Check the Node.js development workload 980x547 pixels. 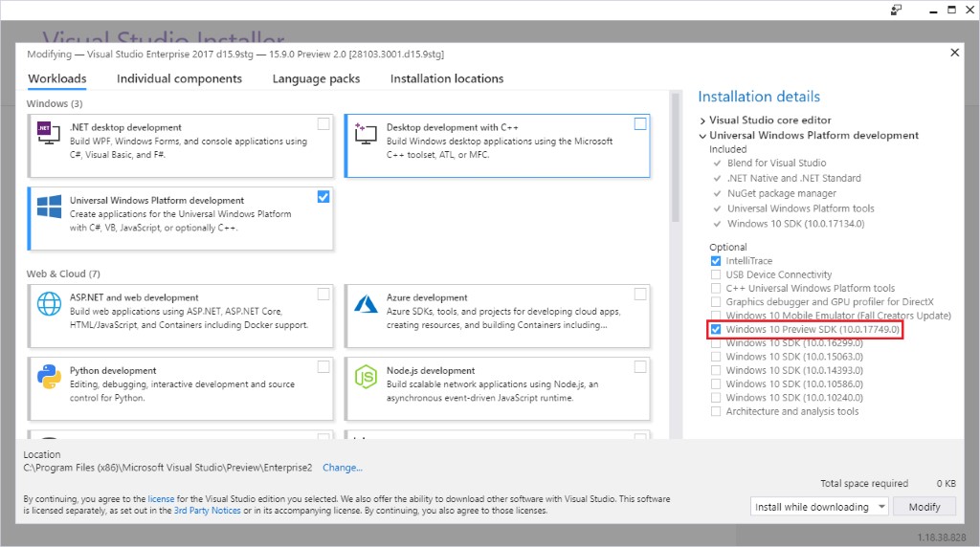tap(640, 367)
